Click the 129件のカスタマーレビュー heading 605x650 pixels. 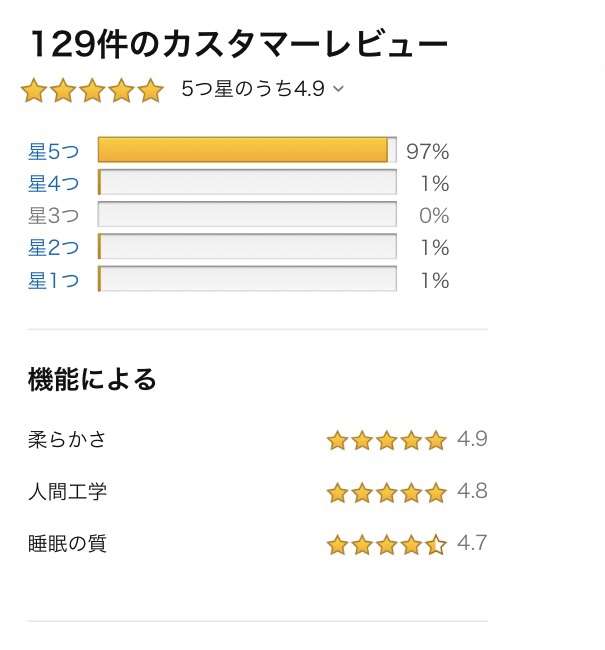coord(239,44)
